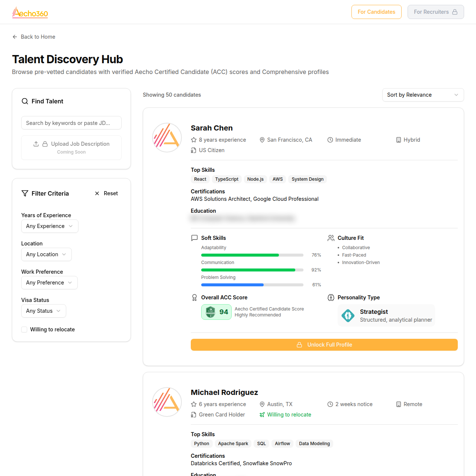
Task: Expand the Any Location dropdown
Action: tap(46, 254)
